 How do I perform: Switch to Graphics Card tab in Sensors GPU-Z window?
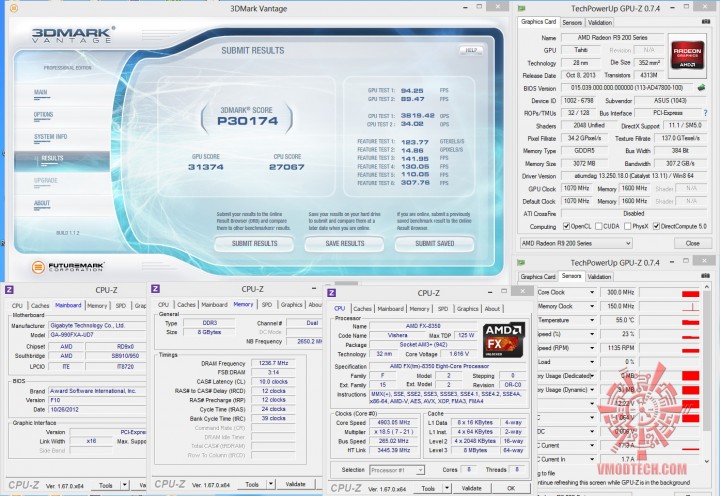(x=538, y=276)
